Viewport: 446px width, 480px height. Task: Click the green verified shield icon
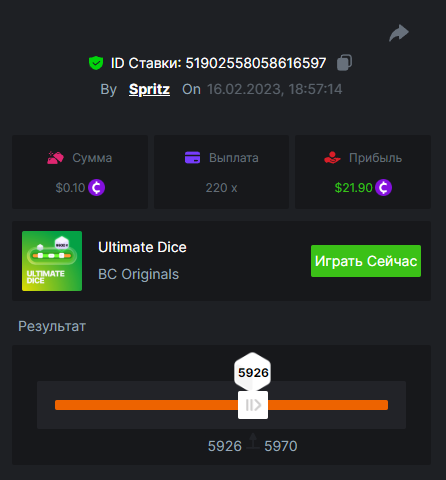(x=96, y=63)
